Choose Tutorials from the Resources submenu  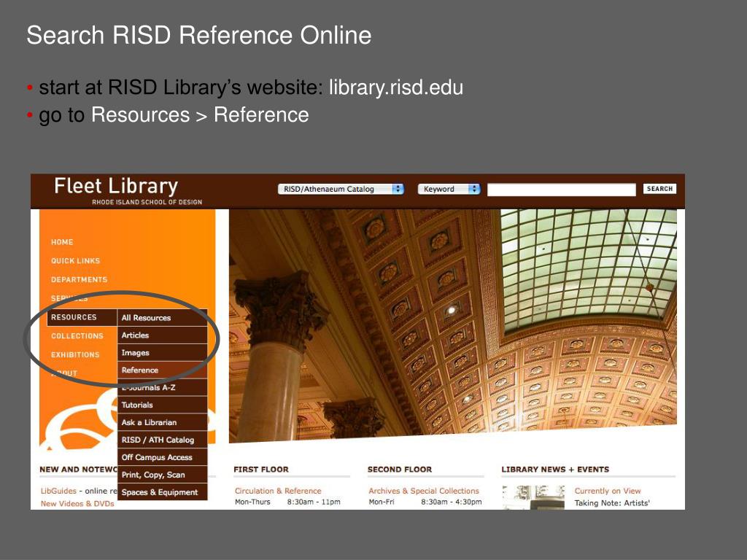click(162, 405)
